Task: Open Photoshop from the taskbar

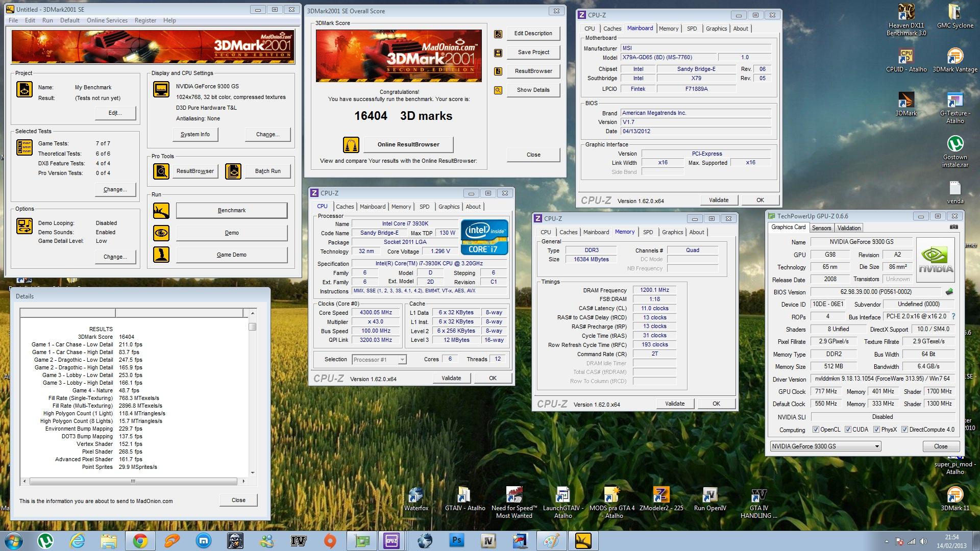Action: 456,540
